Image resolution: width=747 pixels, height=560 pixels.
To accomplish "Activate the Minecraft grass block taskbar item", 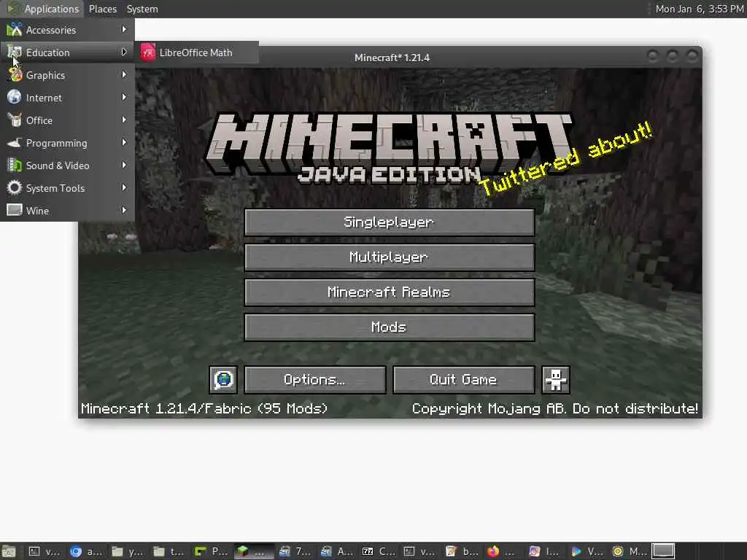I will (252, 551).
